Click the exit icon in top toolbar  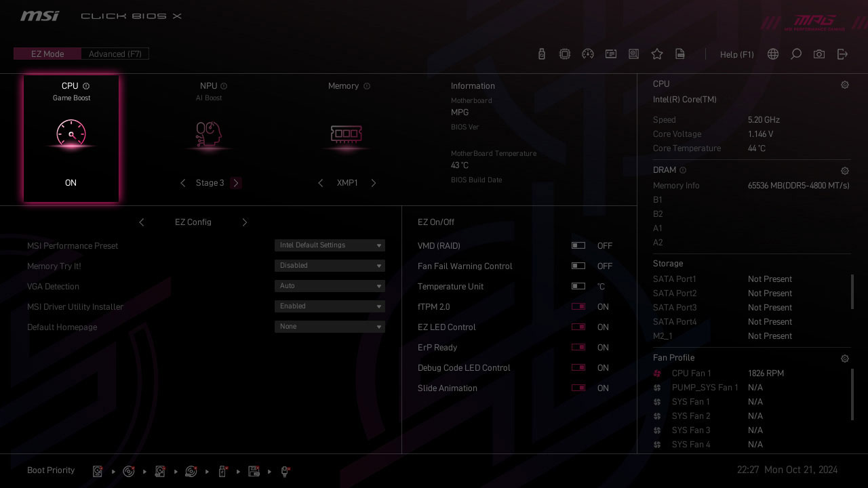tap(842, 54)
